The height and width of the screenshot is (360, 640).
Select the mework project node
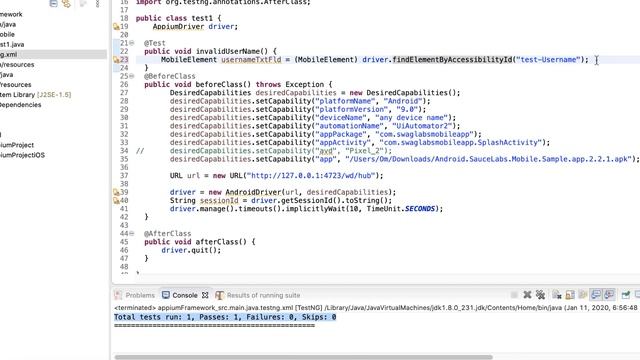point(11,14)
